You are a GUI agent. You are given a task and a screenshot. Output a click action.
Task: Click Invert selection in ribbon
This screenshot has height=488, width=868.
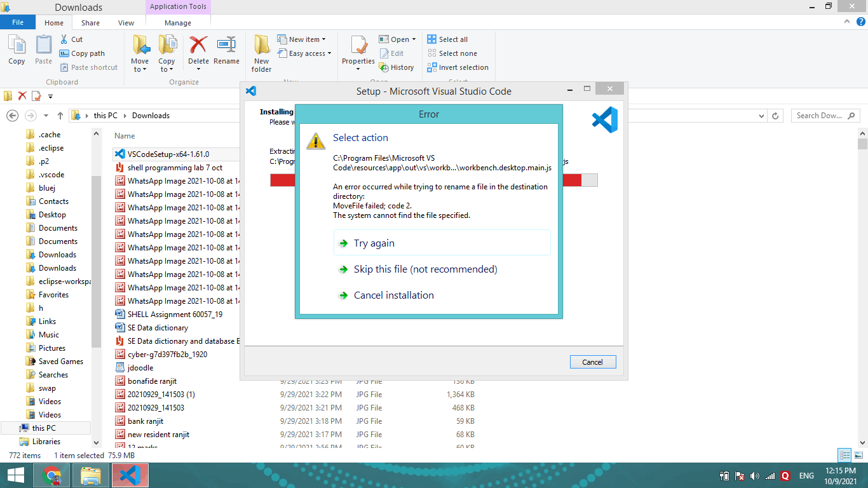click(x=458, y=67)
